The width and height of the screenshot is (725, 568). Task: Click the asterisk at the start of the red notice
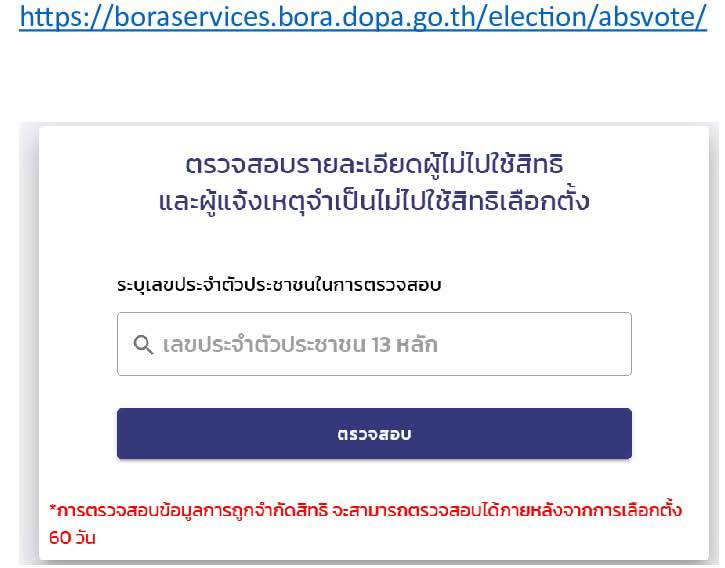click(53, 509)
